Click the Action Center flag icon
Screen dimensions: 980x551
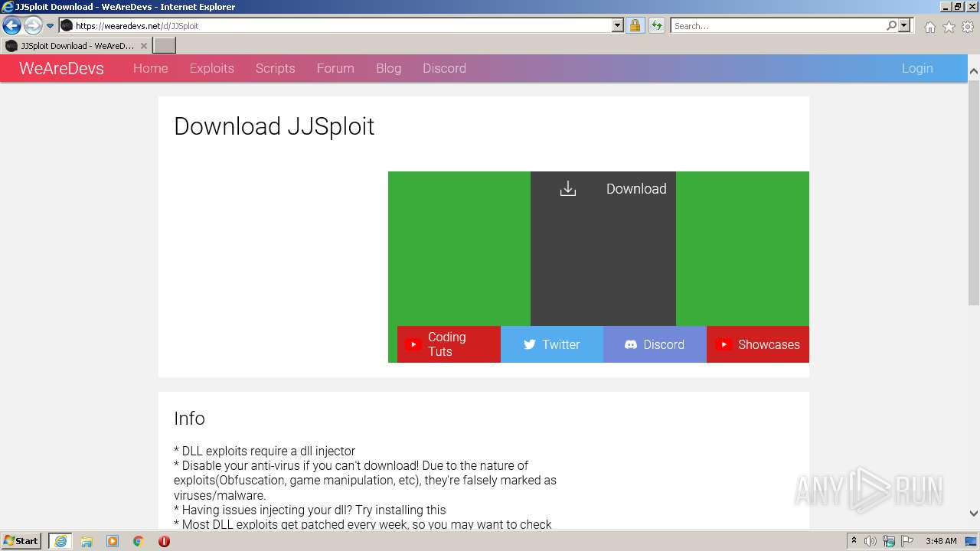coord(906,541)
